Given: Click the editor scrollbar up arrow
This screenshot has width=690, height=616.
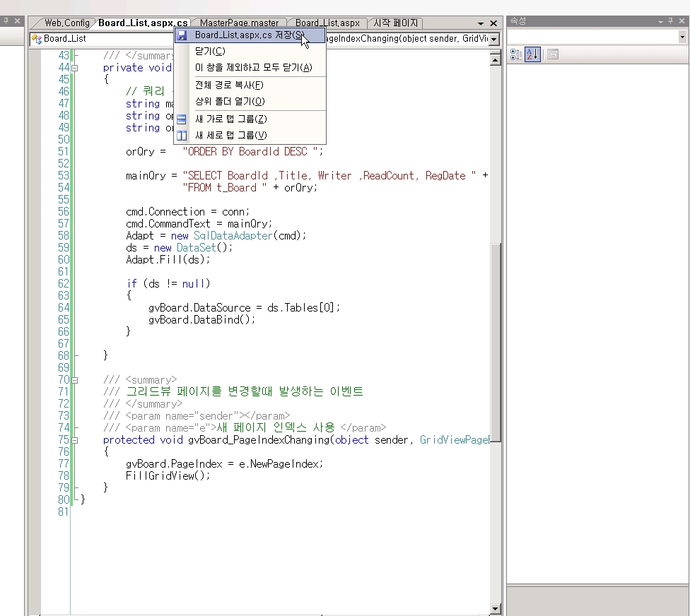Looking at the screenshot, I should tap(495, 60).
